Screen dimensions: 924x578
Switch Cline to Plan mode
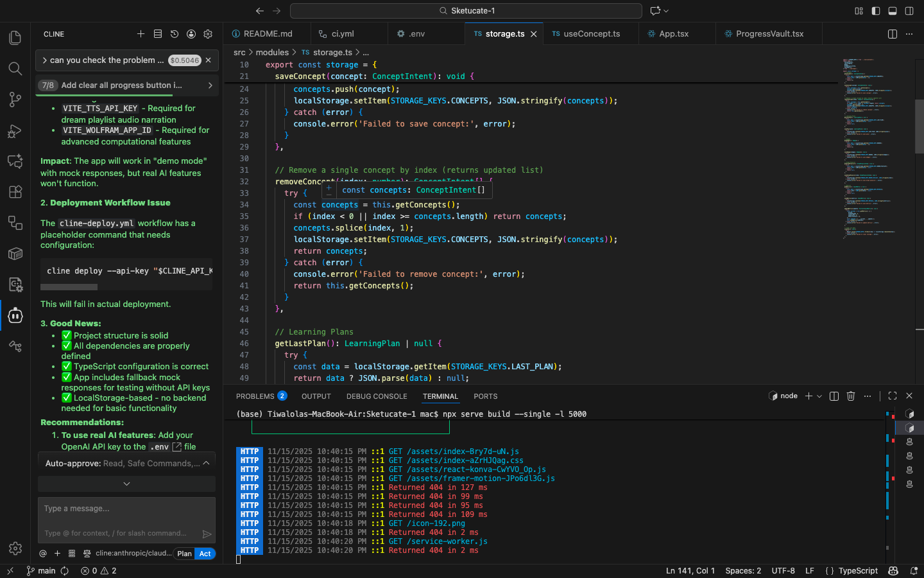tap(184, 554)
